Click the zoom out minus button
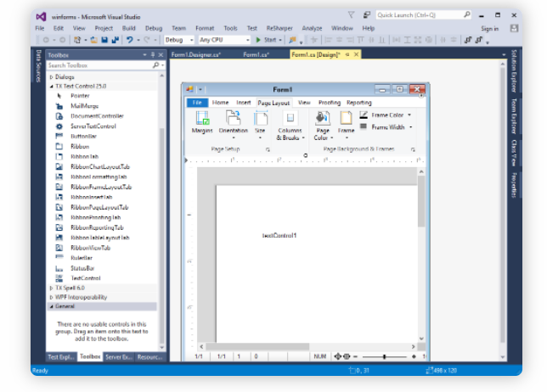The width and height of the screenshot is (547, 392). coord(356,356)
